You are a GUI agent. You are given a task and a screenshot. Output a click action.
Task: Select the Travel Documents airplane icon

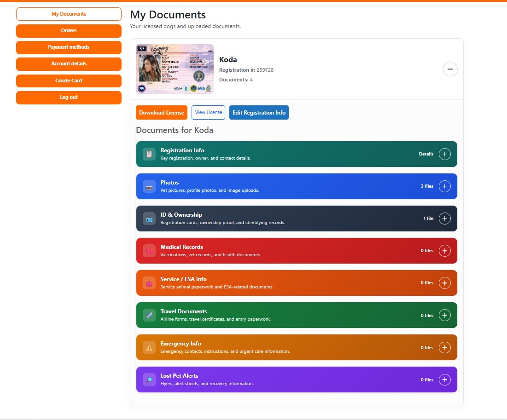(149, 315)
